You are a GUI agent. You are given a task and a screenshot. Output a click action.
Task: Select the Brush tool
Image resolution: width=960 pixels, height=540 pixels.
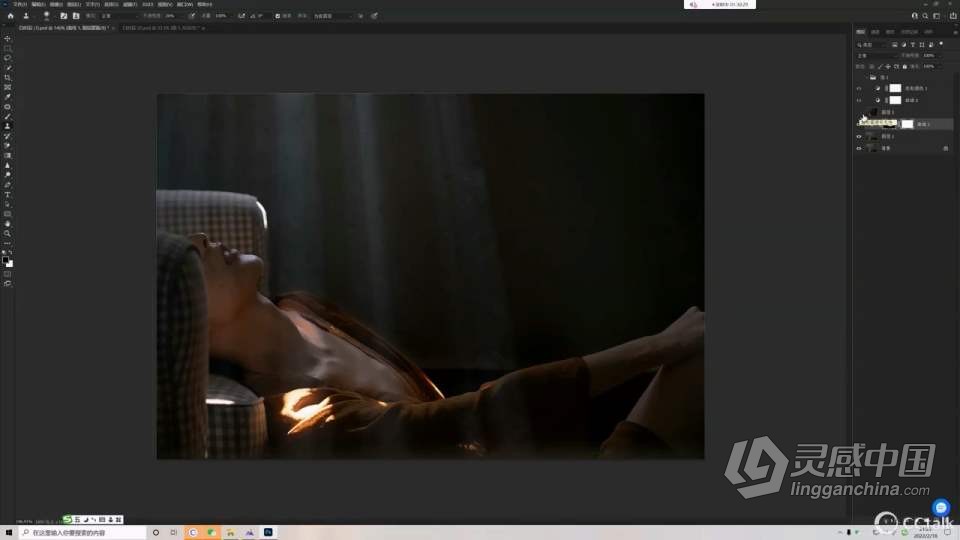click(x=7, y=116)
